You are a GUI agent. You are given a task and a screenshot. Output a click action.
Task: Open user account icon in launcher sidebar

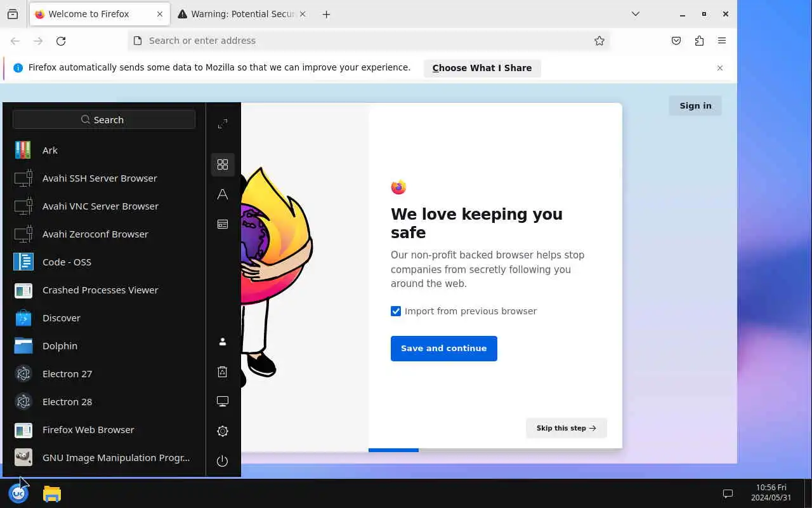[x=223, y=342]
